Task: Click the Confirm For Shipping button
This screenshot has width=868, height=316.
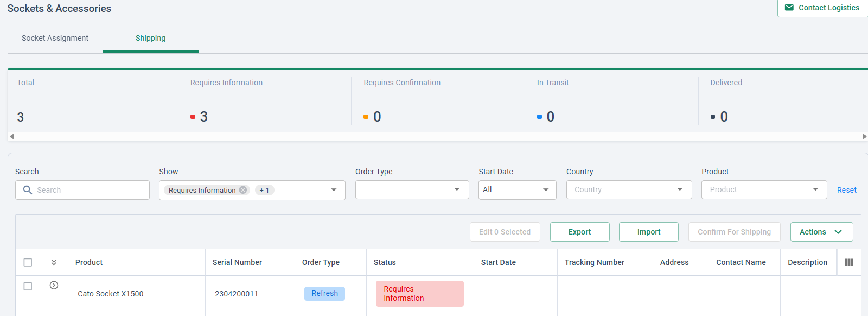Action: click(x=735, y=232)
